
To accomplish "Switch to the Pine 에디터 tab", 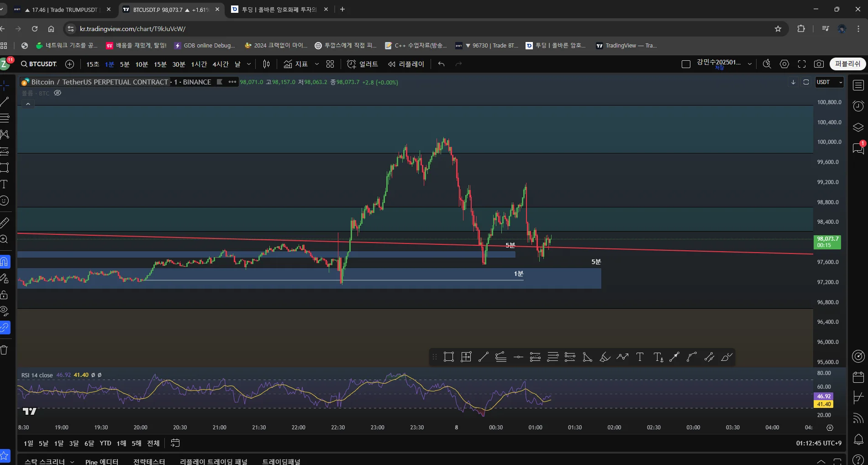I will click(x=101, y=461).
